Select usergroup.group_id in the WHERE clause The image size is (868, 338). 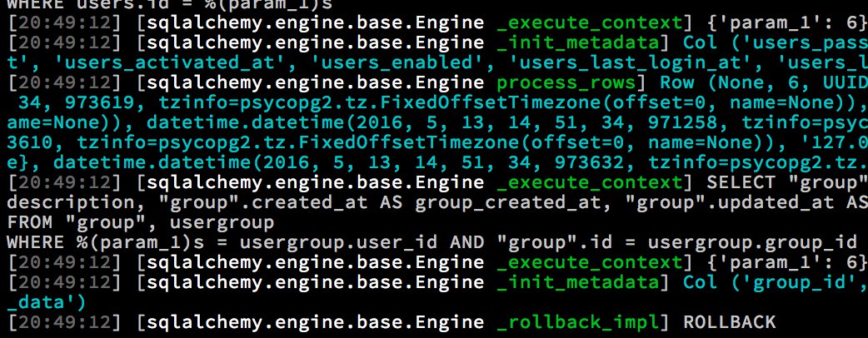click(x=753, y=242)
